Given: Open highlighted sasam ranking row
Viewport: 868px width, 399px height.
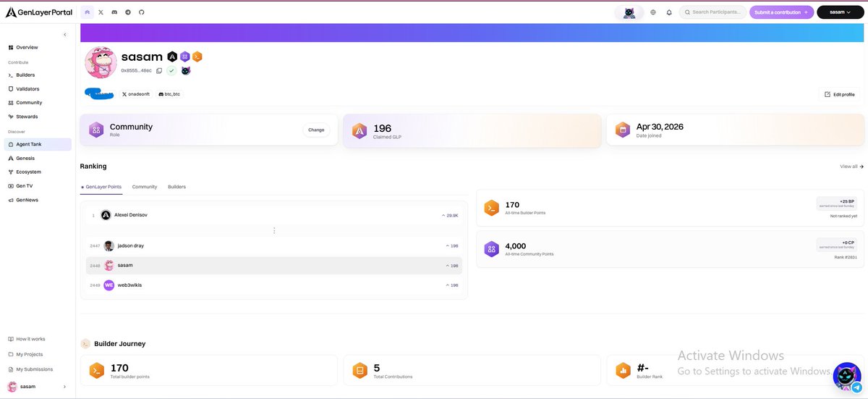Looking at the screenshot, I should [274, 265].
